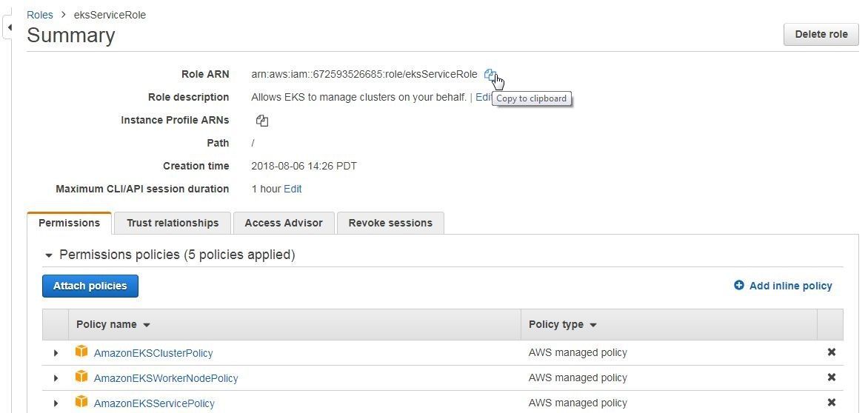Click the AmazonEKSWorkerNodePolicy cube icon

[81, 377]
